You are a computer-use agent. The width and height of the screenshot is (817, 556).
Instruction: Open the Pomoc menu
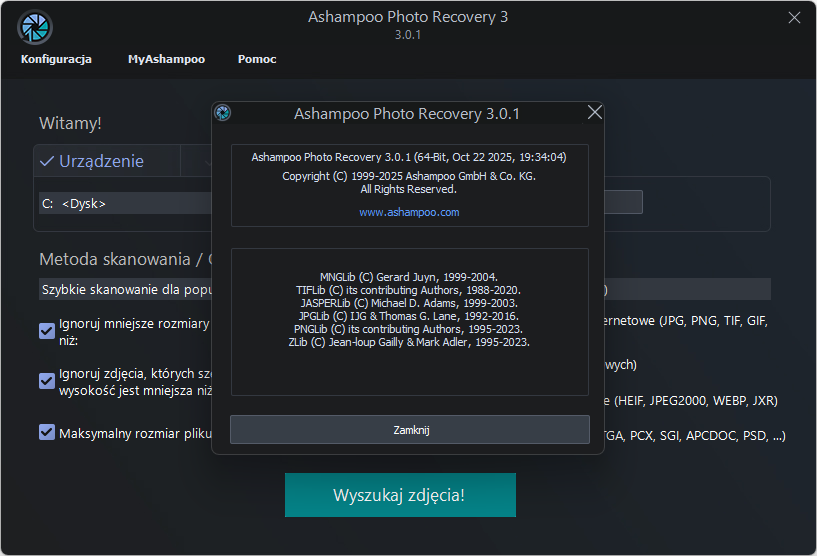(x=257, y=59)
